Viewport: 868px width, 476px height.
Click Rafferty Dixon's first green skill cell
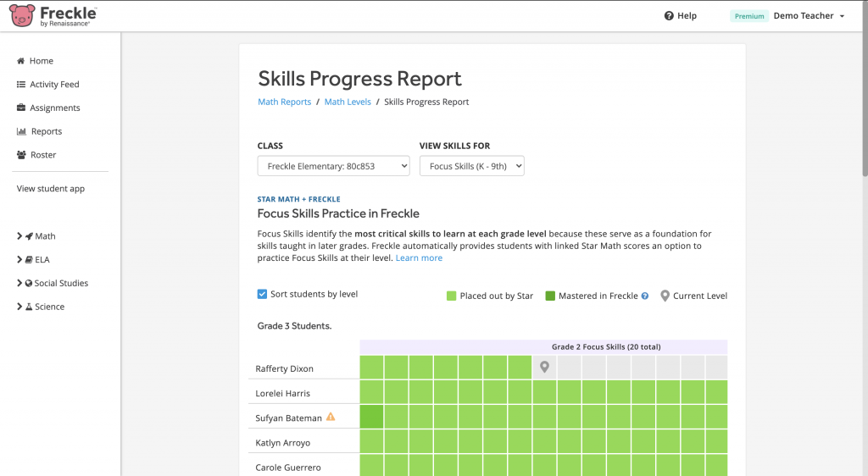[x=371, y=367]
